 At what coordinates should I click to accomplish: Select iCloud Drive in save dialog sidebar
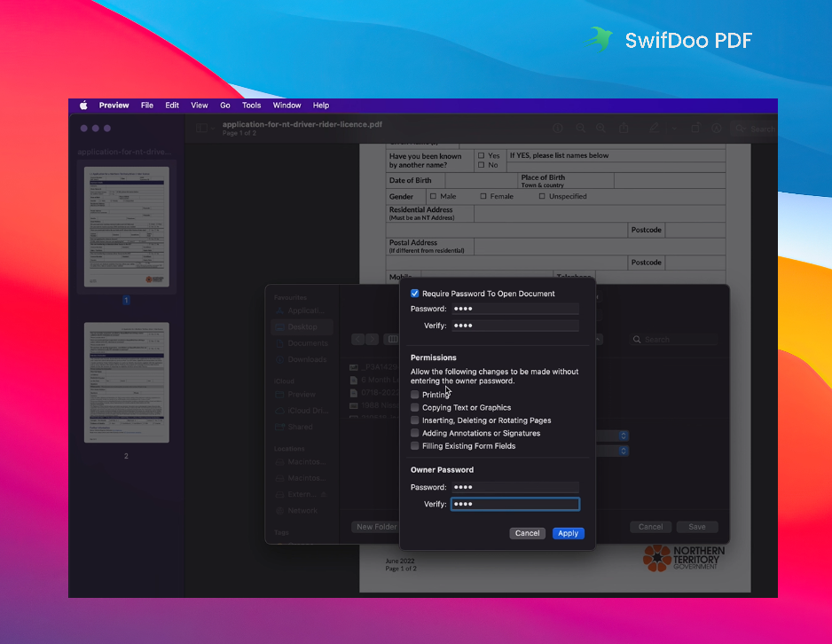302,411
